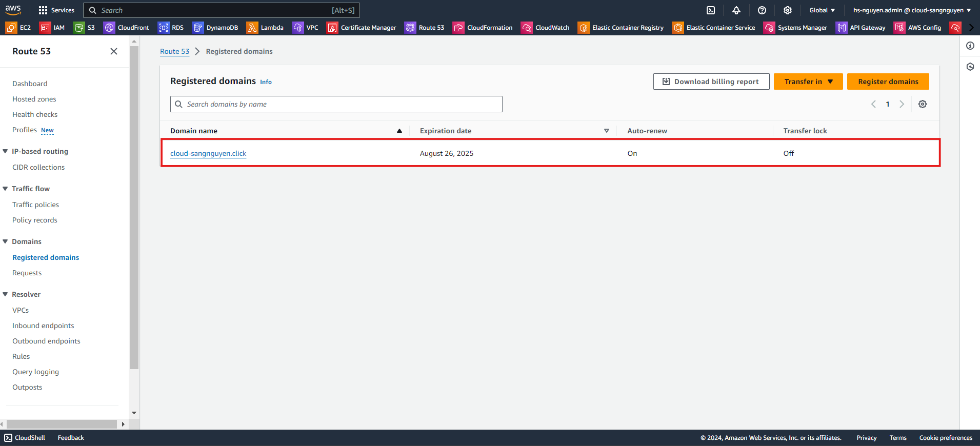Open the Transfer in dropdown
Viewport: 980px width, 446px height.
[x=808, y=82]
